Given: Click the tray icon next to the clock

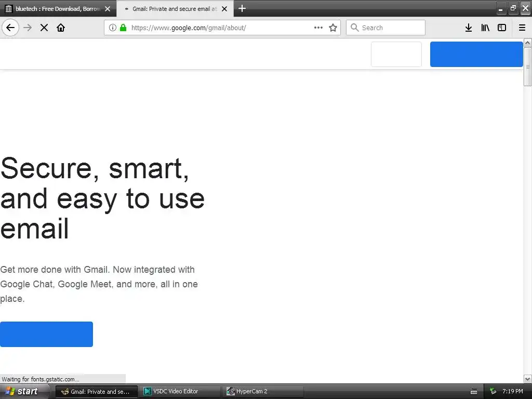Looking at the screenshot, I should point(493,391).
